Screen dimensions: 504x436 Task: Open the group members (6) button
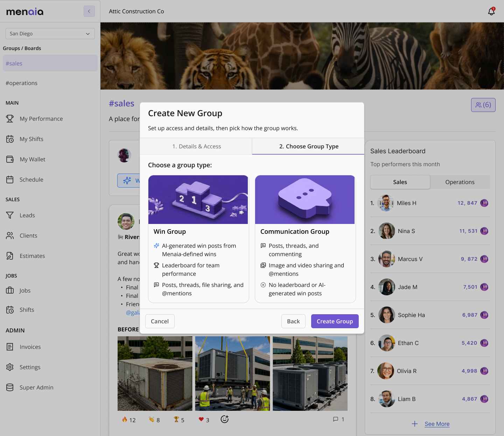coord(483,105)
